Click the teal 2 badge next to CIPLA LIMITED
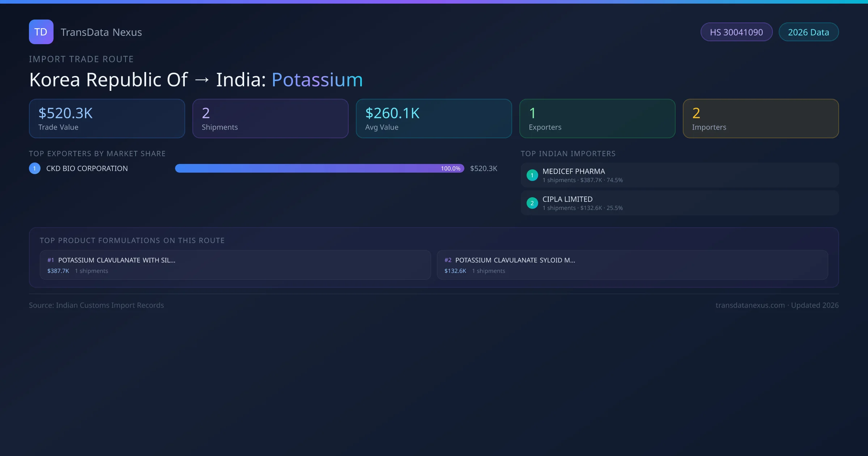This screenshot has width=868, height=456. [x=532, y=203]
